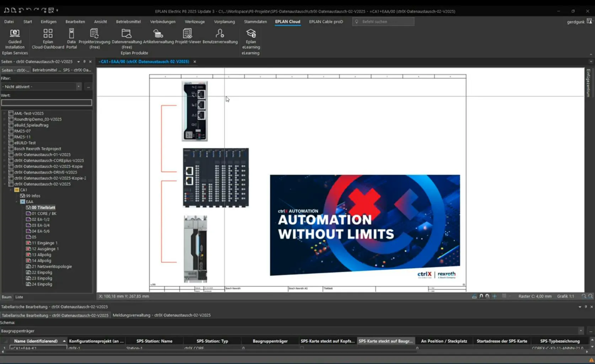Click the filter browse button
This screenshot has width=595, height=364.
(89, 87)
